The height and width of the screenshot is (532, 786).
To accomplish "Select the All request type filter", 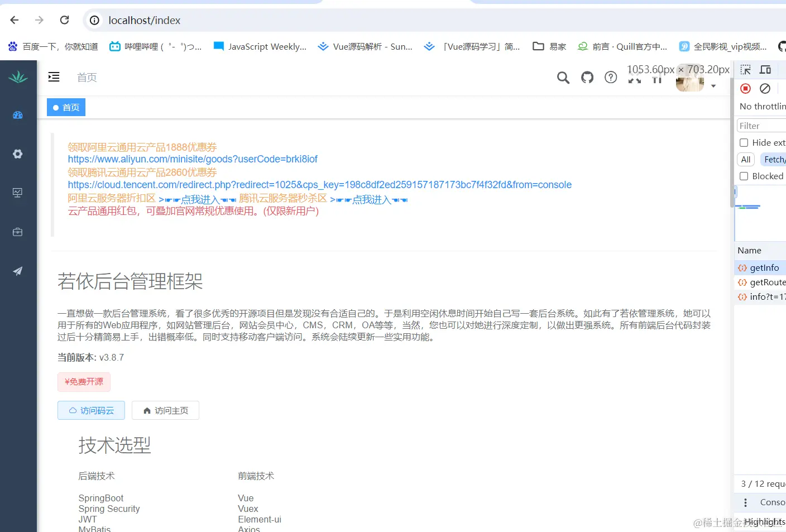I will click(746, 160).
